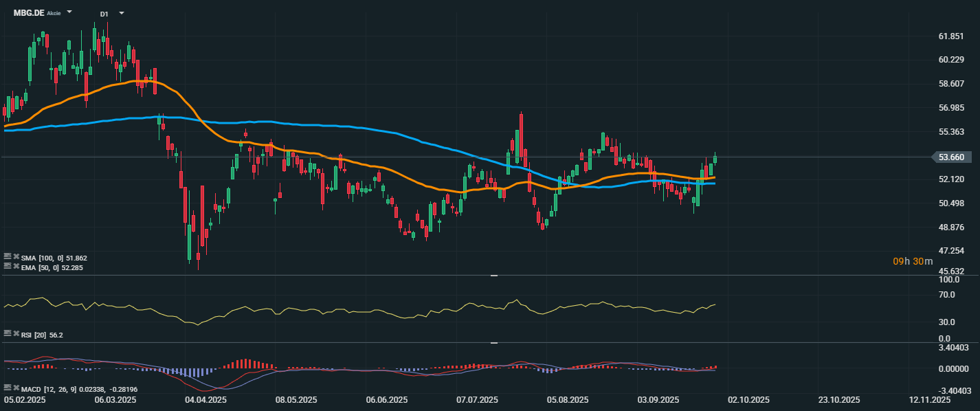The height and width of the screenshot is (411, 980).
Task: Remove the SMA indicator from chart
Action: (x=16, y=258)
